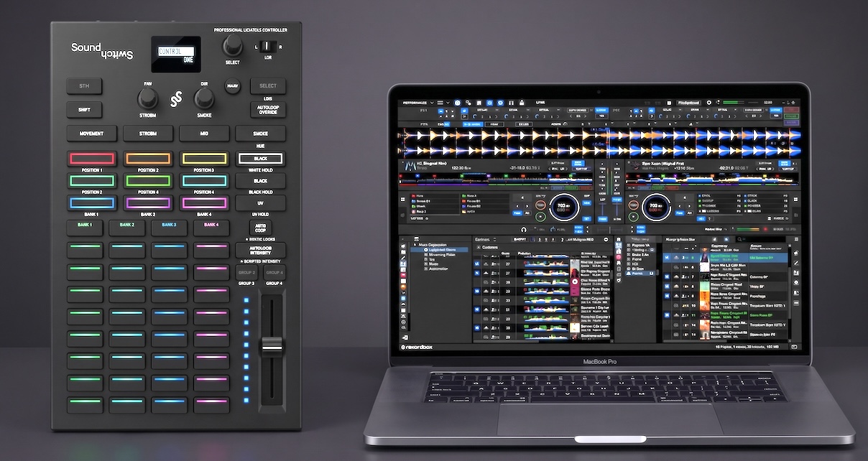Hit the AUTO COOP button

[x=260, y=227]
